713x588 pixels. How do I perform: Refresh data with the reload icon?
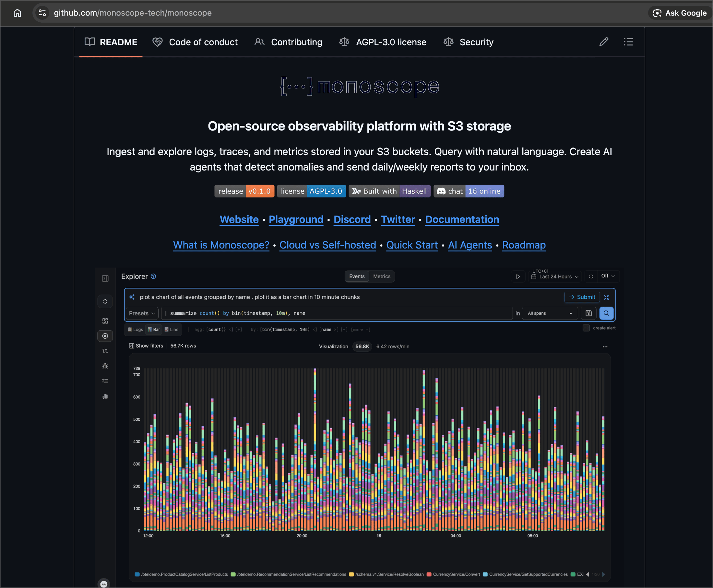point(591,276)
